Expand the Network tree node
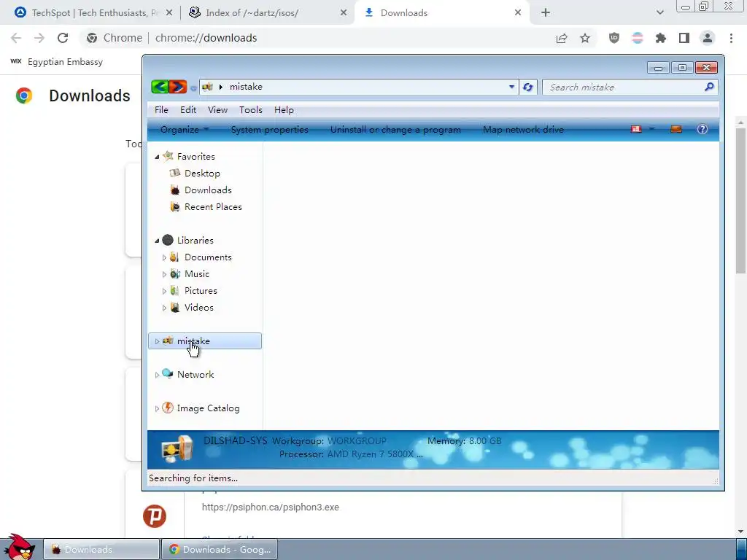The image size is (747, 560). point(157,375)
